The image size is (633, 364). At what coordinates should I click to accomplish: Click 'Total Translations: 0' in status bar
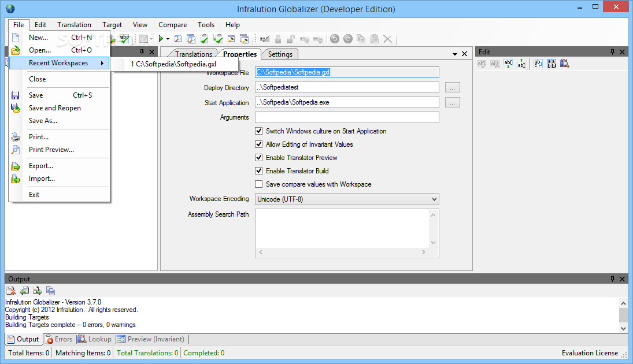[147, 353]
